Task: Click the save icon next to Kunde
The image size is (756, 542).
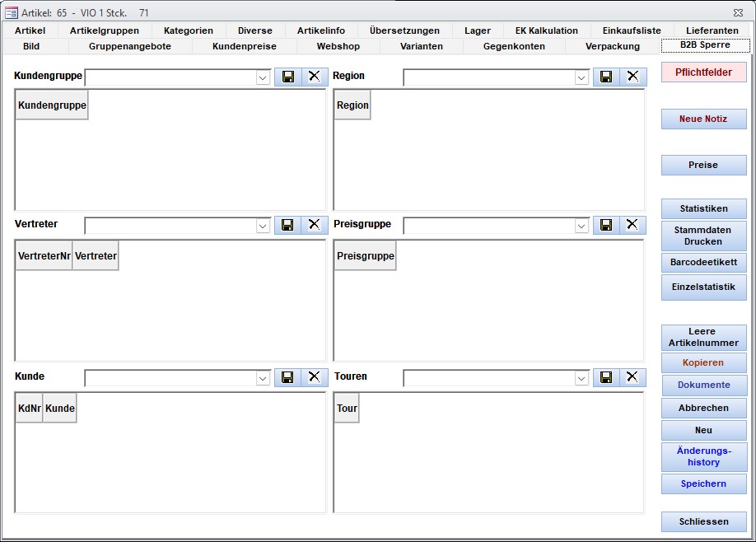Action: click(x=287, y=377)
